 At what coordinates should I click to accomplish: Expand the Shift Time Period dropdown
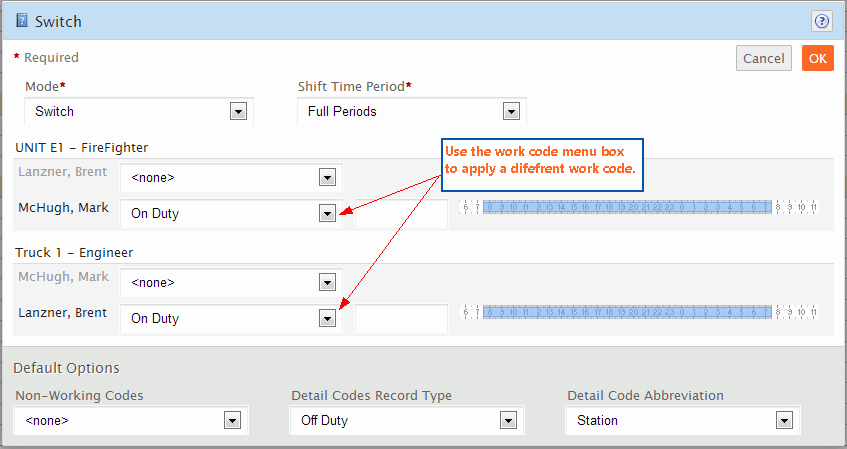coord(511,112)
